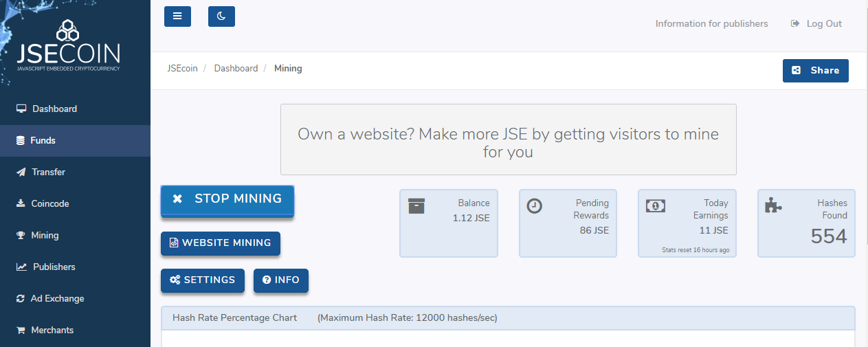This screenshot has height=347, width=868.
Task: Click the Ad Exchange refresh arrows icon
Action: 21,298
